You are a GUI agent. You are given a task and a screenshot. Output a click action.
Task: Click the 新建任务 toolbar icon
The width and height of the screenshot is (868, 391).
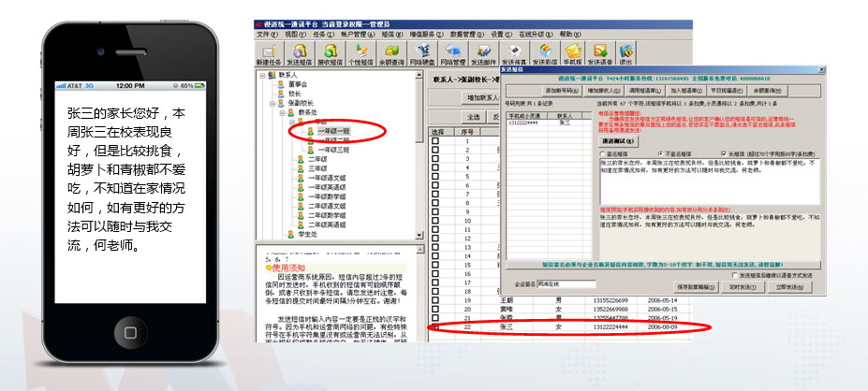[268, 53]
